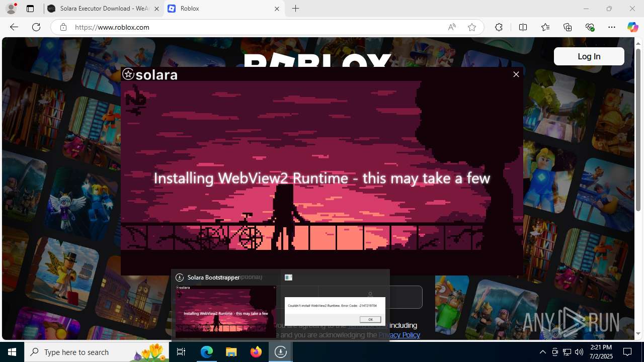Reload the Roblox page
The width and height of the screenshot is (644, 362).
36,27
